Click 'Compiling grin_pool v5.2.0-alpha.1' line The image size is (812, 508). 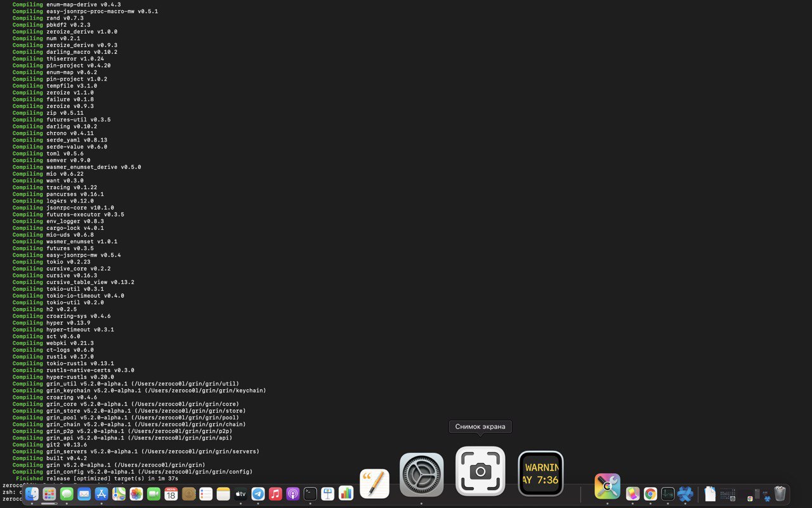point(126,418)
